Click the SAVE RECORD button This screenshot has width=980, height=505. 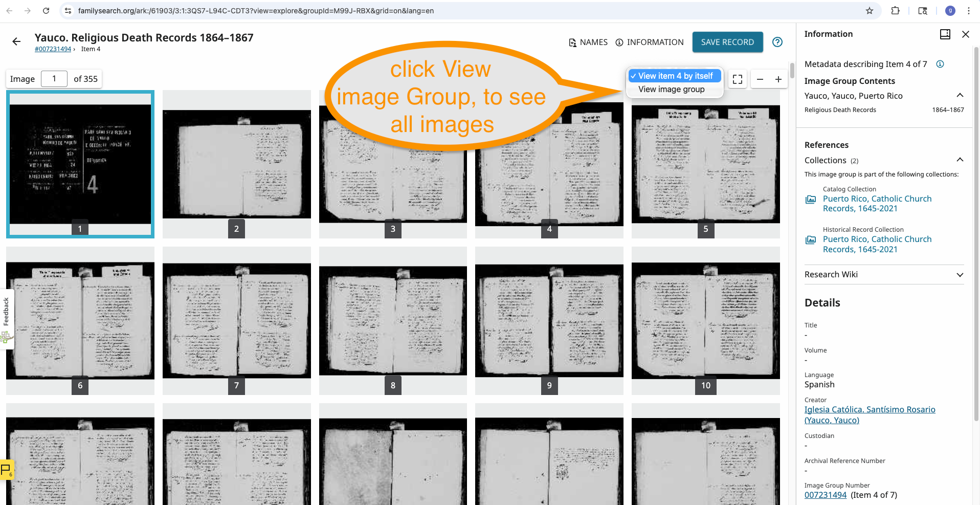(x=727, y=42)
